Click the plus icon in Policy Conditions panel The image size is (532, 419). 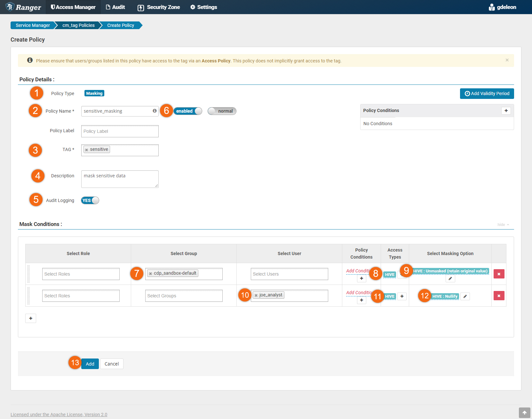[506, 111]
